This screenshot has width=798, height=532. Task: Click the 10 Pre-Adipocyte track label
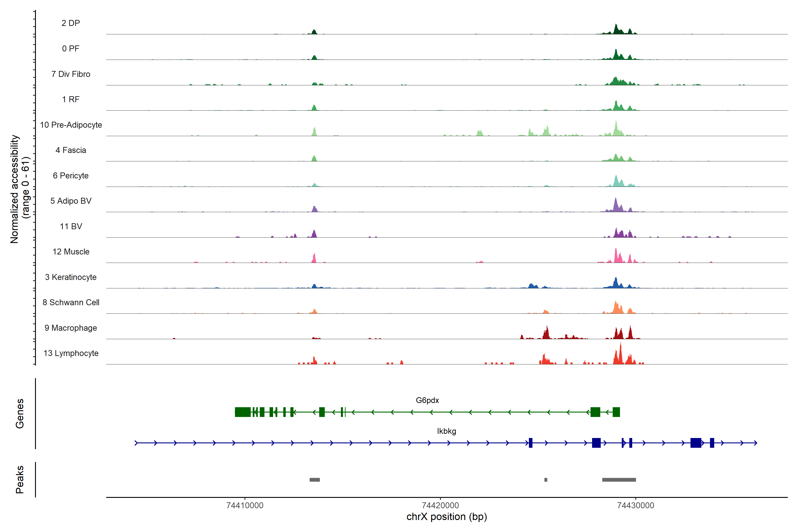(x=71, y=125)
